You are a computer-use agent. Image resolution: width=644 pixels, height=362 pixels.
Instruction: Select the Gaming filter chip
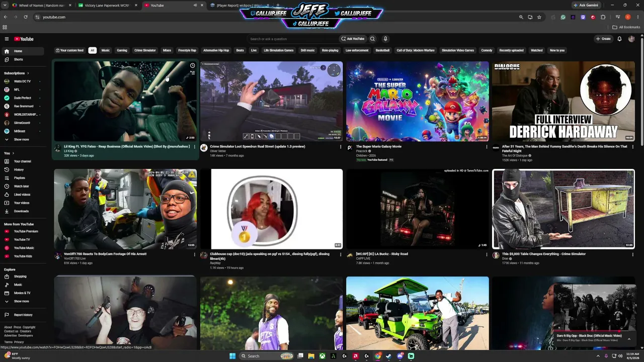pyautogui.click(x=122, y=50)
